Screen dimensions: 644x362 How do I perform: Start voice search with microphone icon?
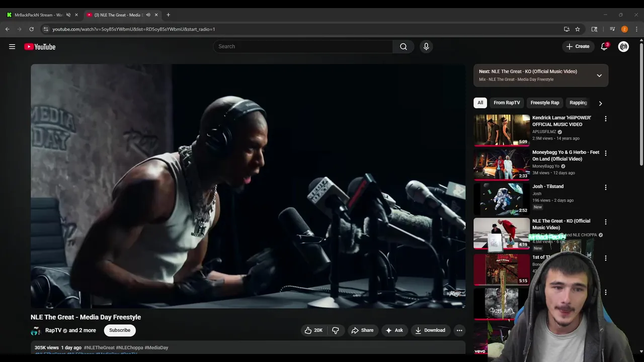click(x=426, y=46)
